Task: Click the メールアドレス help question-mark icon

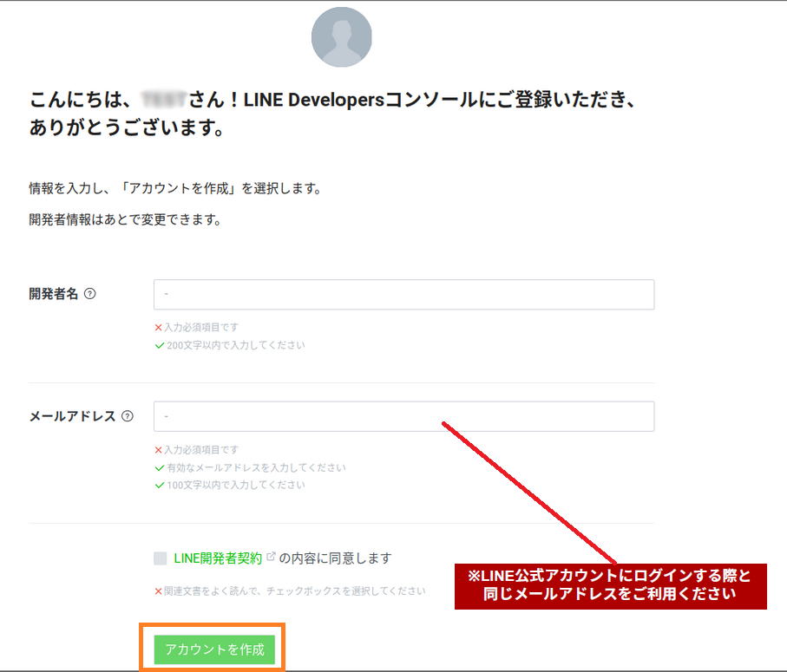Action: pyautogui.click(x=128, y=416)
